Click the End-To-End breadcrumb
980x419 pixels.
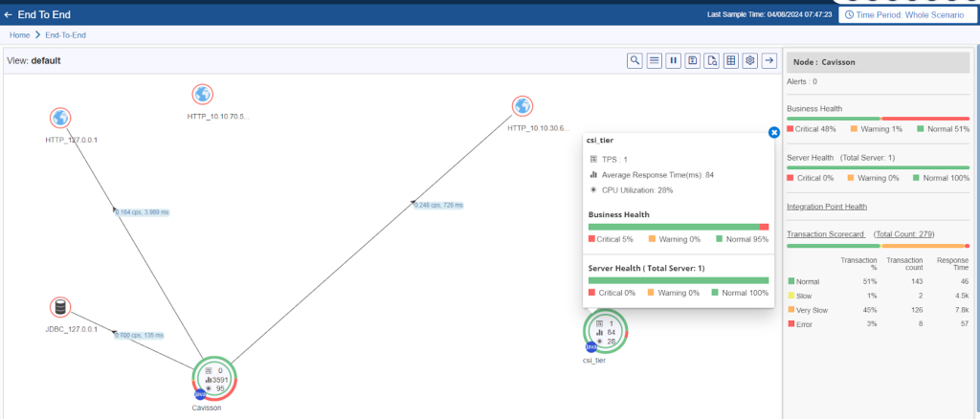[x=65, y=35]
